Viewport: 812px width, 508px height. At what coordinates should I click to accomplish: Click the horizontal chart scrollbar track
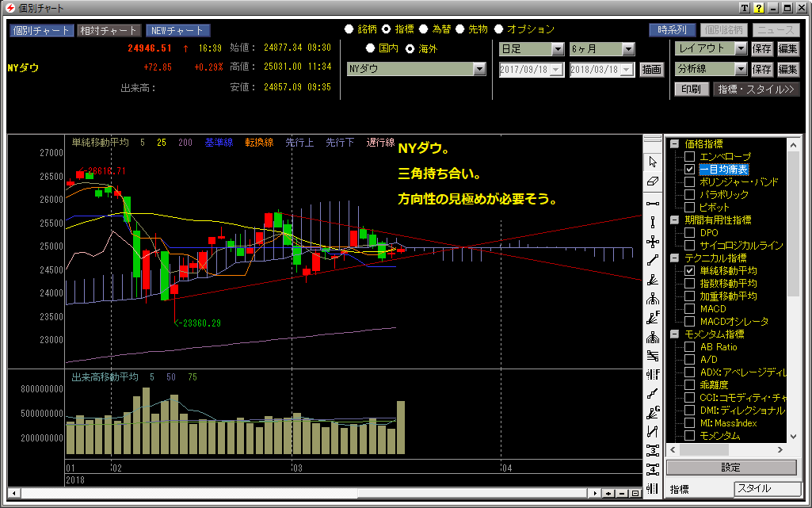point(304,494)
